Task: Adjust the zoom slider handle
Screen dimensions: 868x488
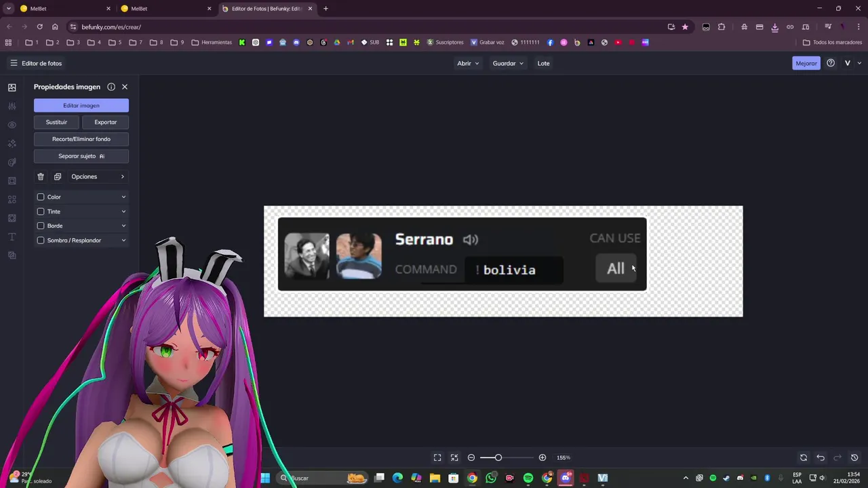Action: tap(498, 457)
